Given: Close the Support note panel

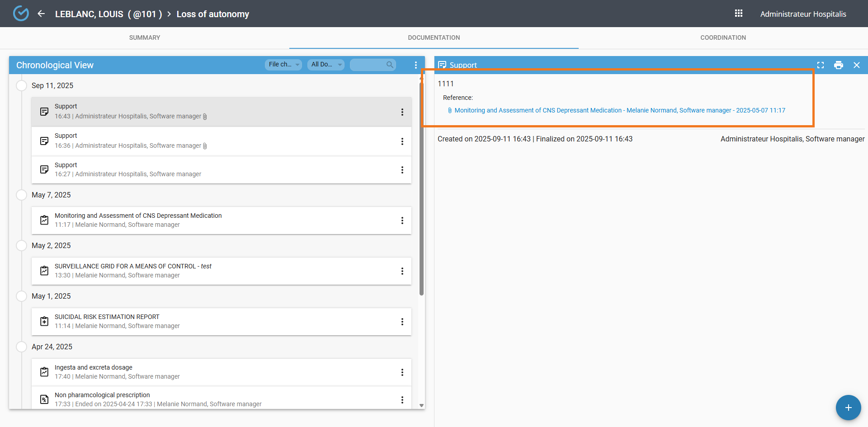Looking at the screenshot, I should tap(857, 65).
